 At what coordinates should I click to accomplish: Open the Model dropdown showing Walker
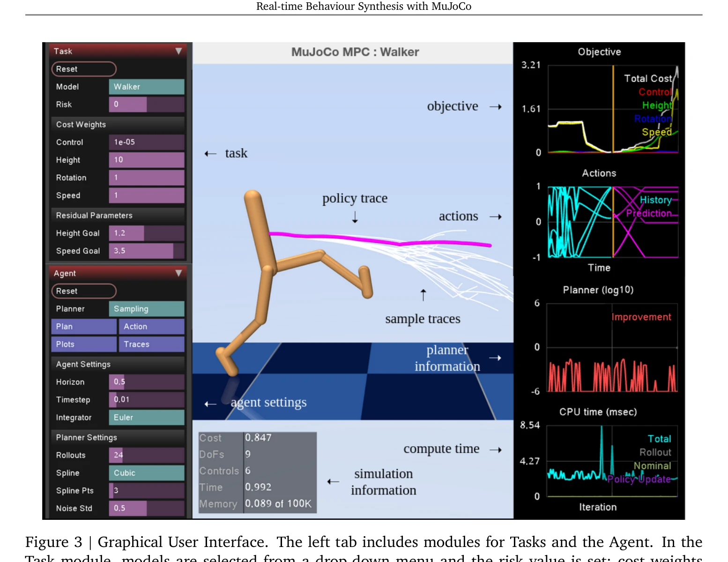click(147, 87)
